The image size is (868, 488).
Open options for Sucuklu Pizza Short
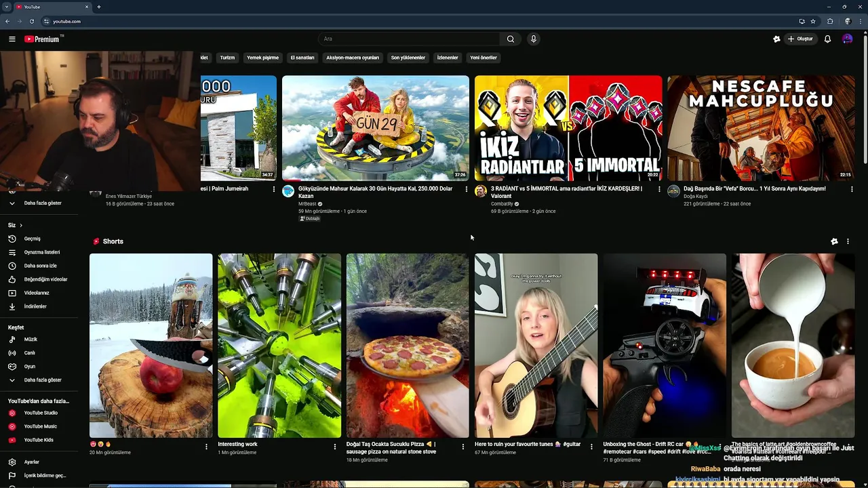[x=463, y=447]
